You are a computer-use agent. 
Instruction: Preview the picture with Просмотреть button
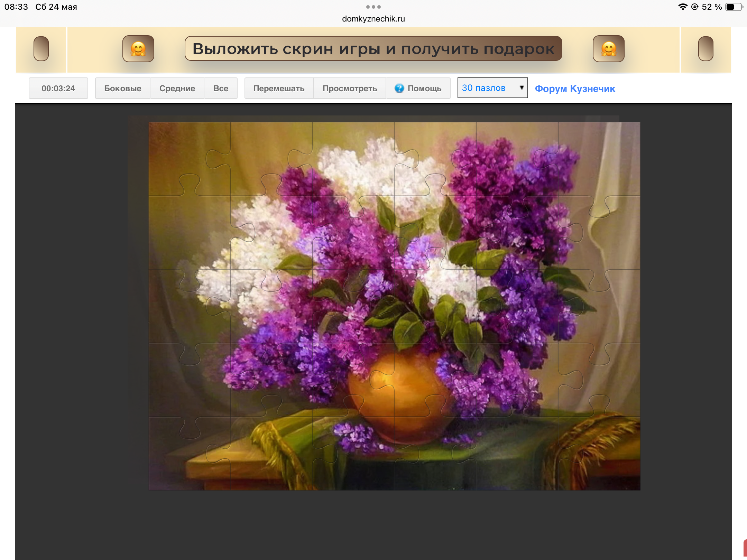350,88
